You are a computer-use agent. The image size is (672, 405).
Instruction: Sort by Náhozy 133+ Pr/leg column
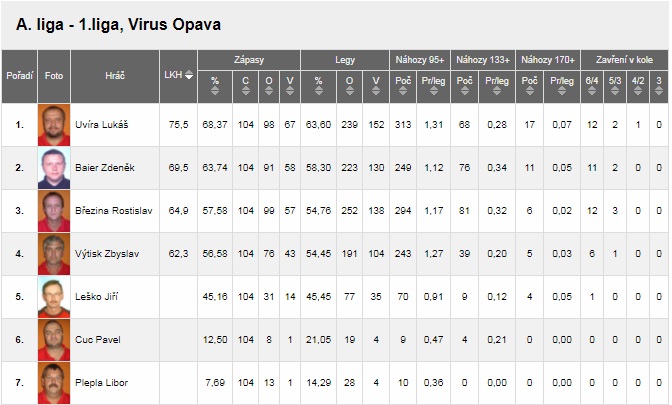(x=497, y=83)
